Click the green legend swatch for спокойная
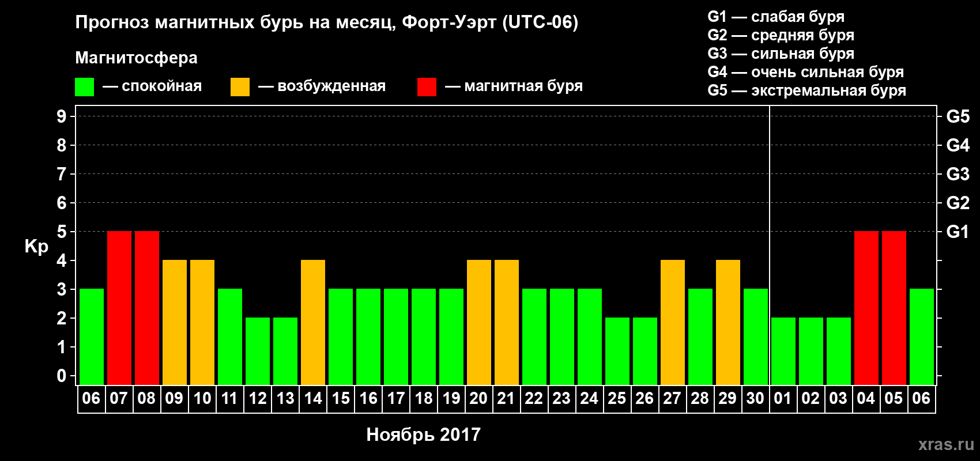980x461 pixels. (x=85, y=87)
